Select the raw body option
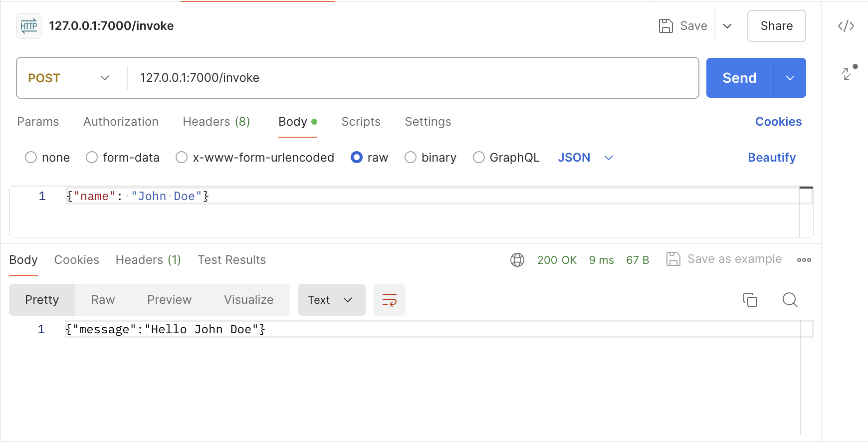 pos(357,158)
